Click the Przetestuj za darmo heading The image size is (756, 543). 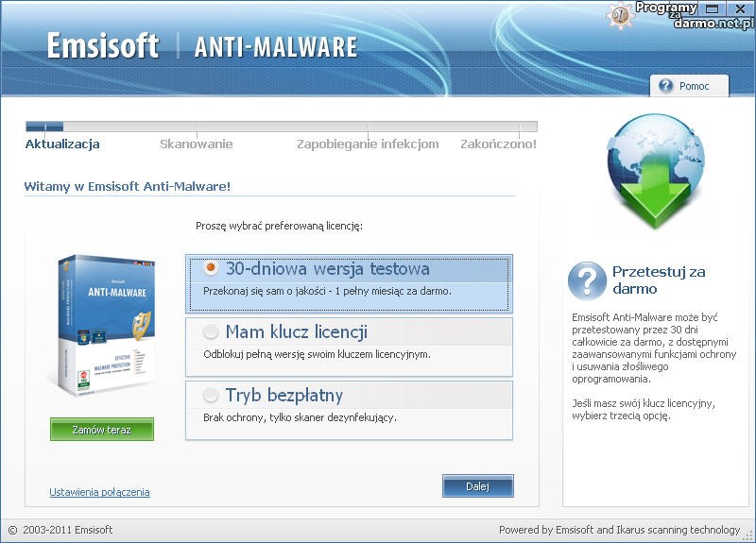pos(659,280)
